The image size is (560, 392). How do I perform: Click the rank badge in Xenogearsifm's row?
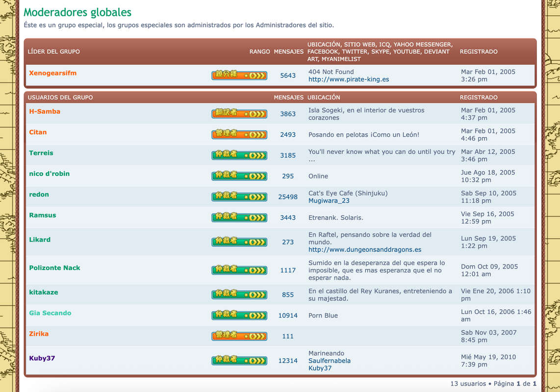[x=239, y=75]
